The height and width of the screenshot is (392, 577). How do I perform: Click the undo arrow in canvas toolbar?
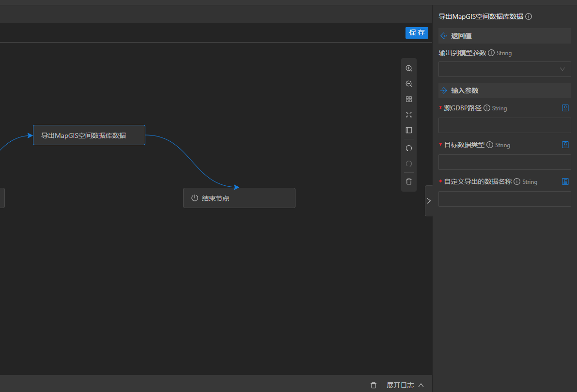[x=409, y=148]
